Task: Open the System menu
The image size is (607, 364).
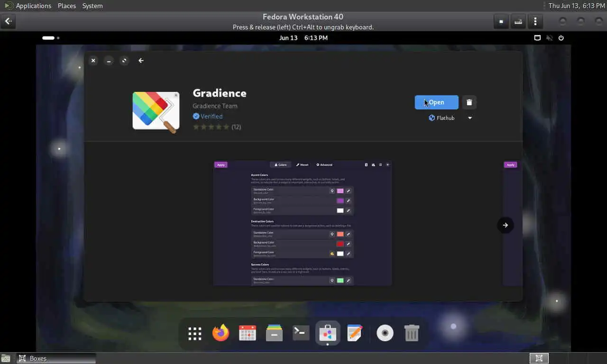Action: tap(92, 6)
